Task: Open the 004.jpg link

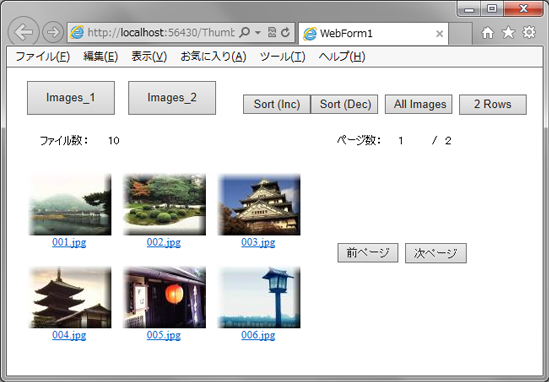Action: coord(69,335)
